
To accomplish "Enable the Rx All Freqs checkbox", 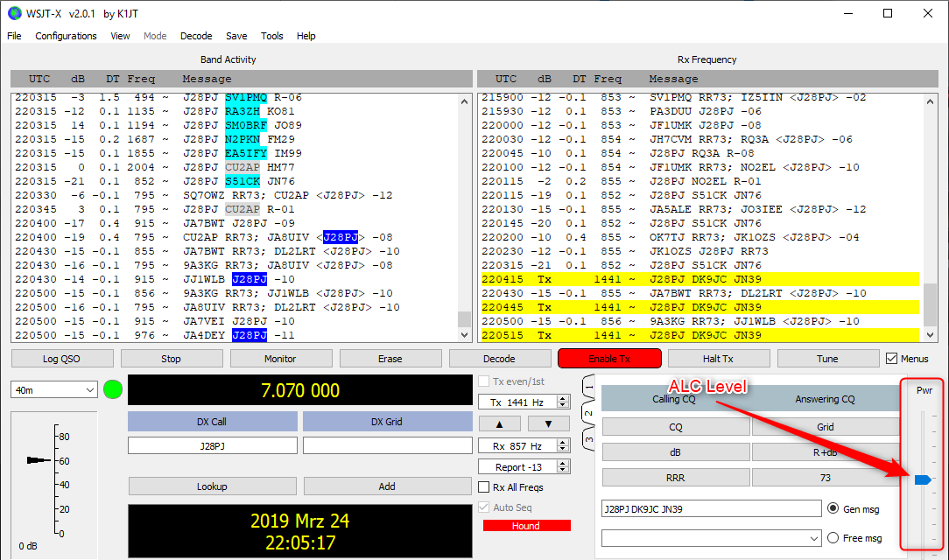I will pos(483,487).
